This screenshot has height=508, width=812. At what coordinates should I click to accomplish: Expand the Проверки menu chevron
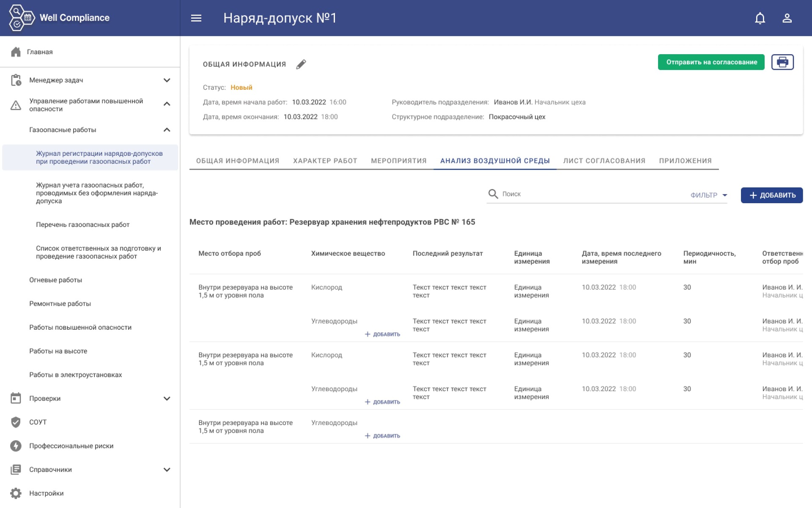[x=167, y=398]
